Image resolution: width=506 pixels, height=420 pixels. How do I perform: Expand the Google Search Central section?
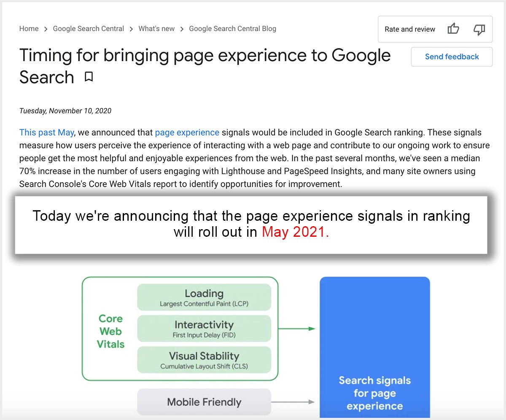(x=89, y=29)
